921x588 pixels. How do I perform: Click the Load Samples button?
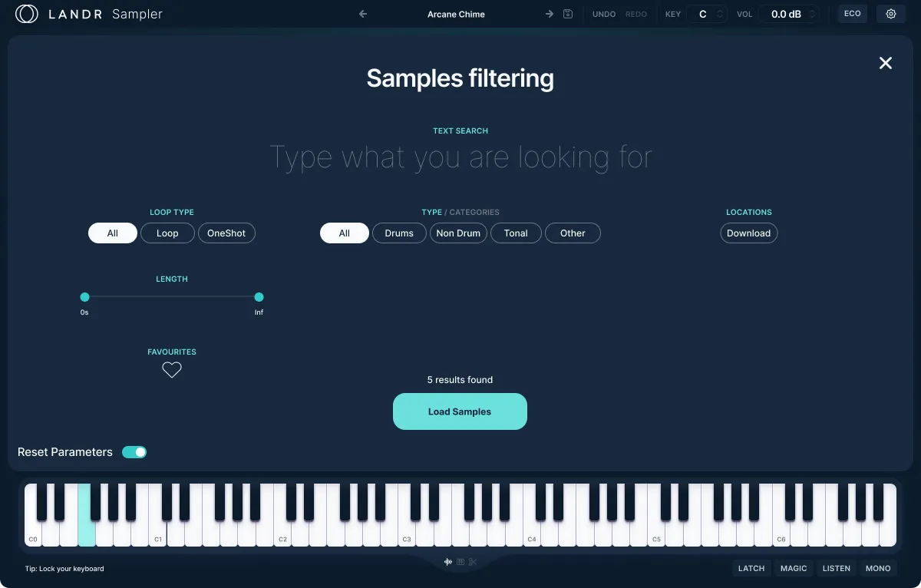click(460, 411)
